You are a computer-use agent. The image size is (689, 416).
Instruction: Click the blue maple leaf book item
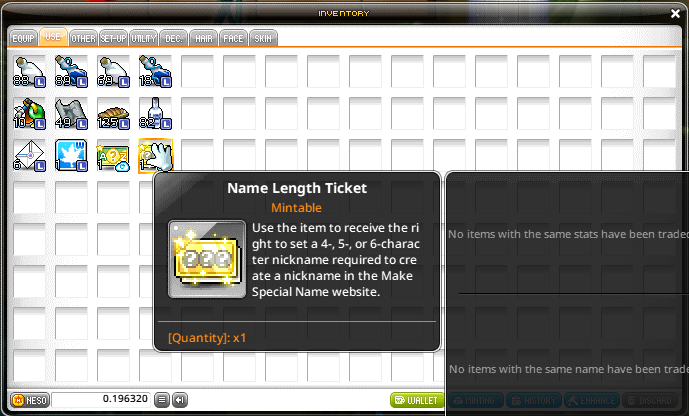point(71,156)
